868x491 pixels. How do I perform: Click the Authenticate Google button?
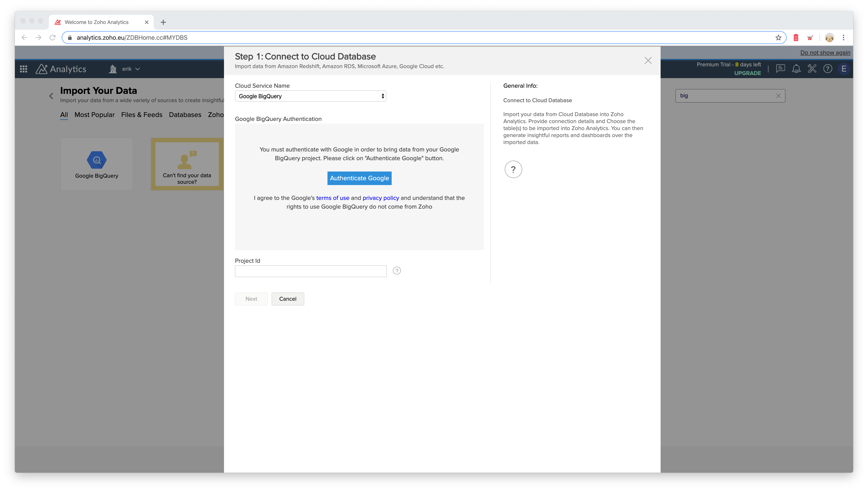(x=359, y=178)
